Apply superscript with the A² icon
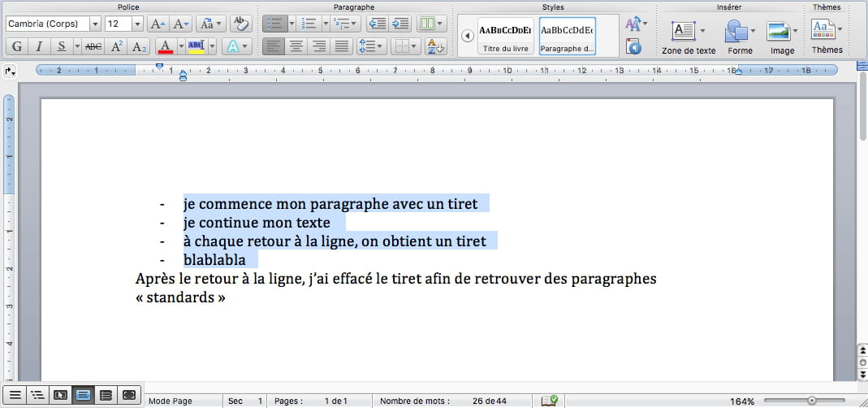This screenshot has height=408, width=868. point(118,46)
